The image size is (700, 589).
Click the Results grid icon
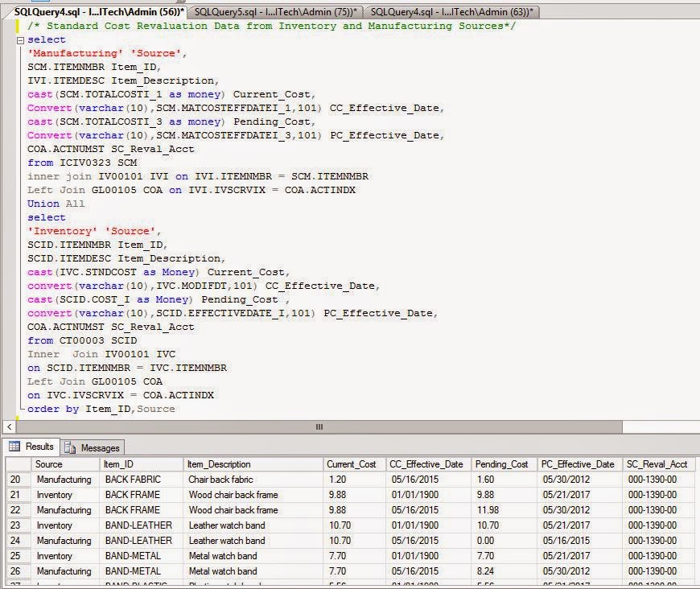tap(14, 446)
